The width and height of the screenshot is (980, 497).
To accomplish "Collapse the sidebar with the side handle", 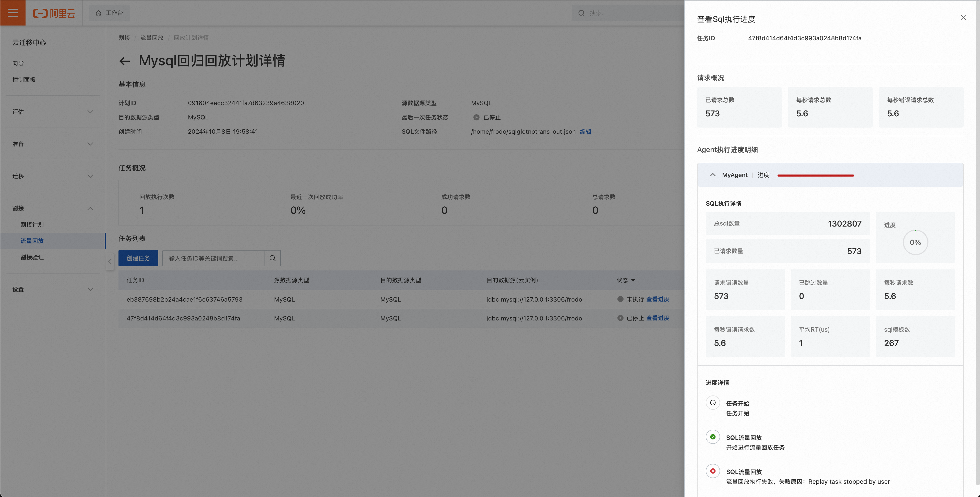I will click(110, 262).
